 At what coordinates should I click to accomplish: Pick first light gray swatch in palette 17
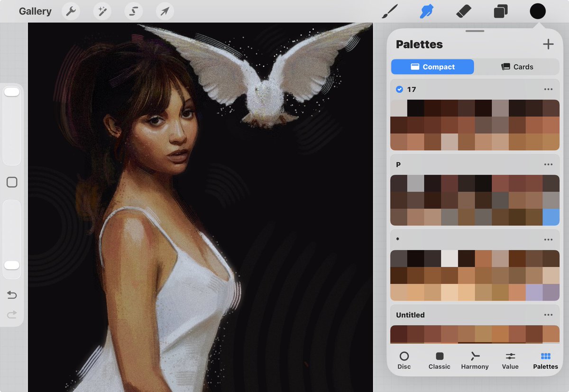[398, 108]
